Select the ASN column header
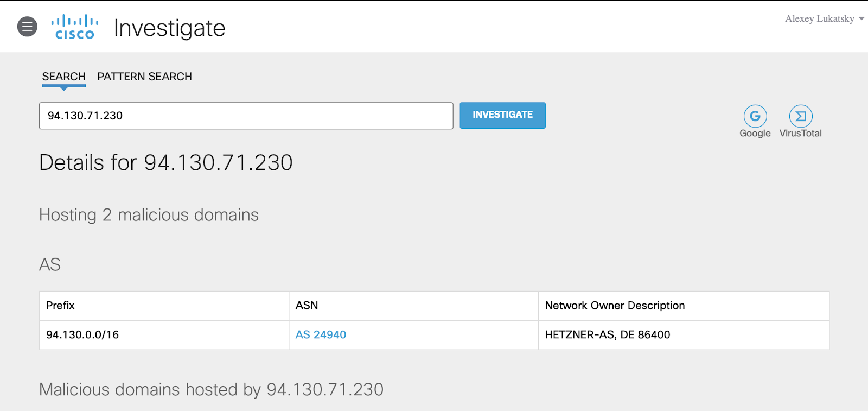 pyautogui.click(x=307, y=306)
